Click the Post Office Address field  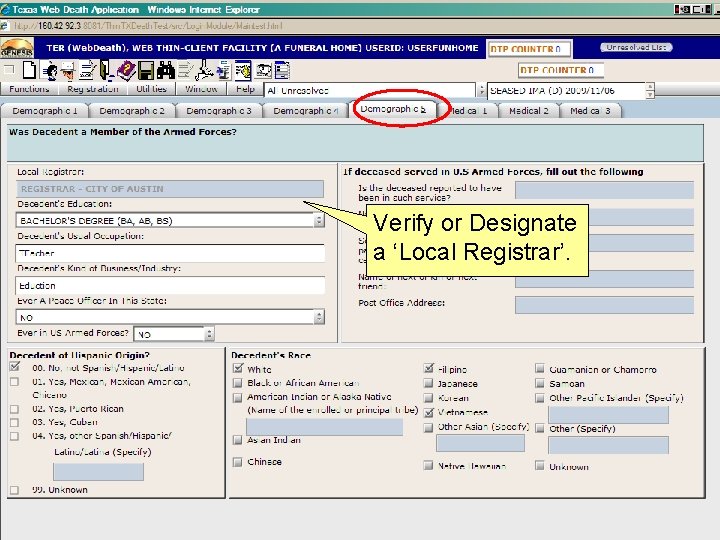[604, 305]
